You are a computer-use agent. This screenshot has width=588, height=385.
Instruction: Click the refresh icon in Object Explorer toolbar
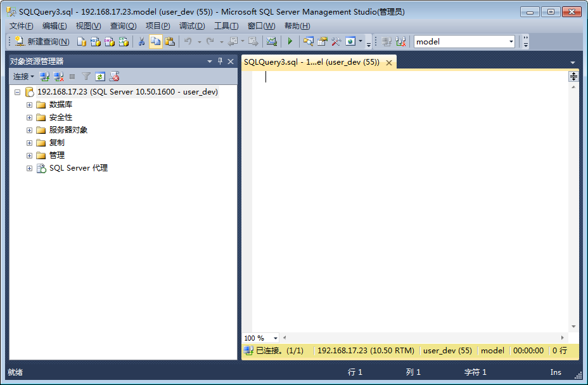coord(100,77)
